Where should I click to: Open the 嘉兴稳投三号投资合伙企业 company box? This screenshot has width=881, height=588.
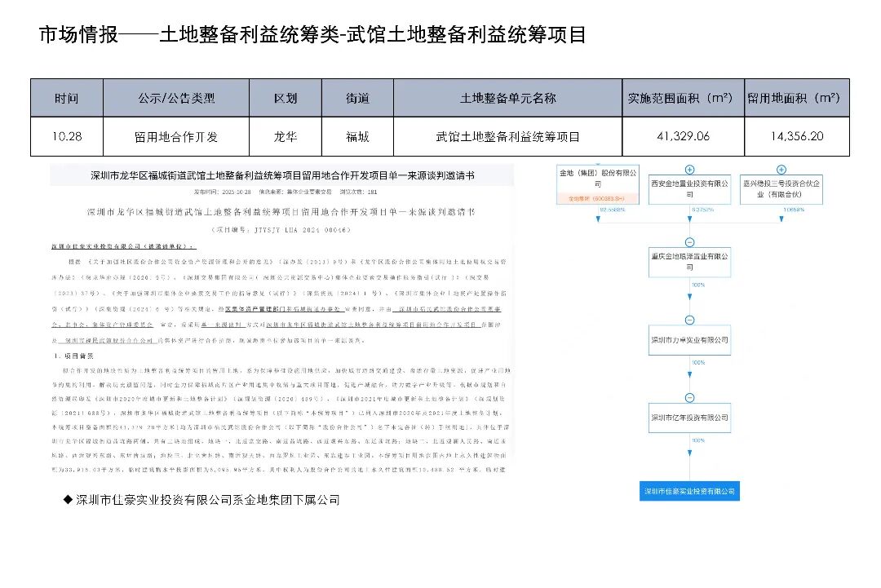(781, 189)
